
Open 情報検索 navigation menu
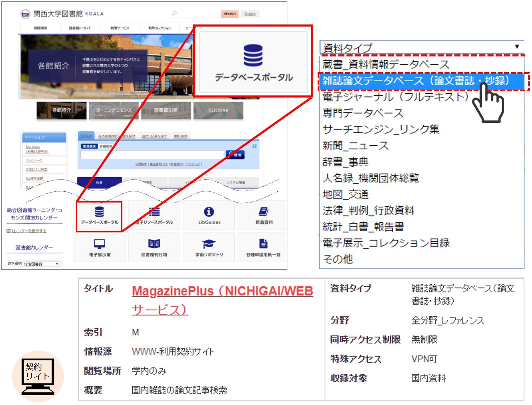[40, 28]
